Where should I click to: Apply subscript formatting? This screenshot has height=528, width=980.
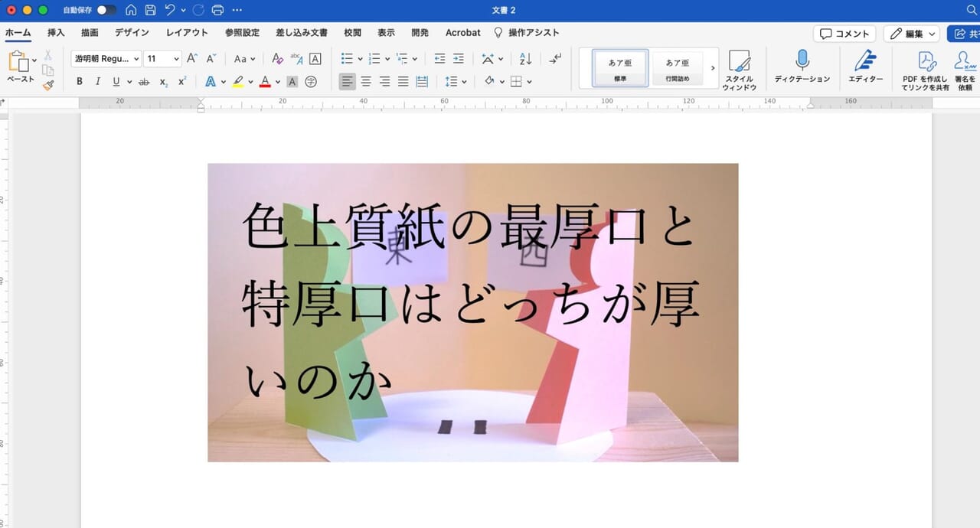click(x=164, y=81)
